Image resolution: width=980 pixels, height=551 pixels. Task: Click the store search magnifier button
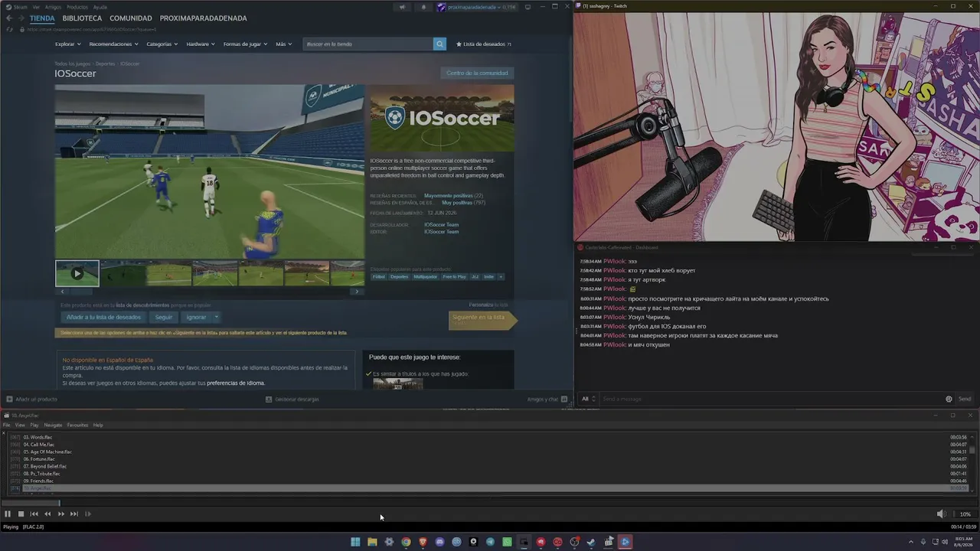(x=439, y=44)
